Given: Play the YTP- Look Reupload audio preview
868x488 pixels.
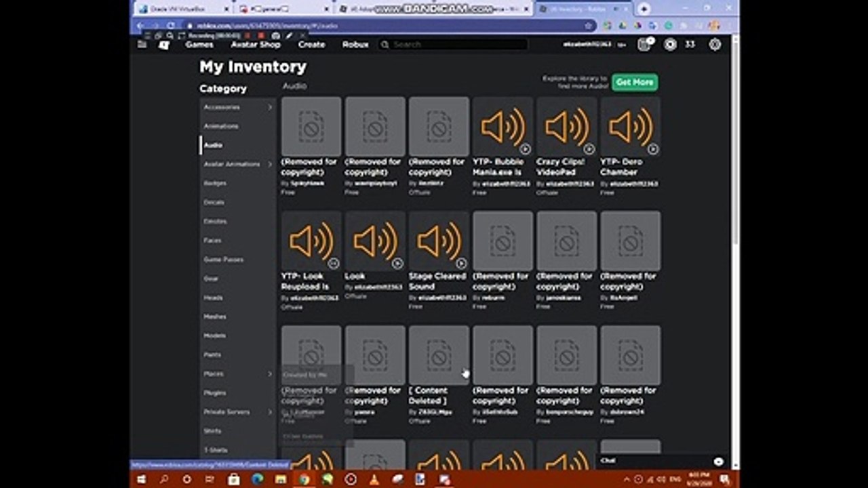Looking at the screenshot, I should coord(334,263).
